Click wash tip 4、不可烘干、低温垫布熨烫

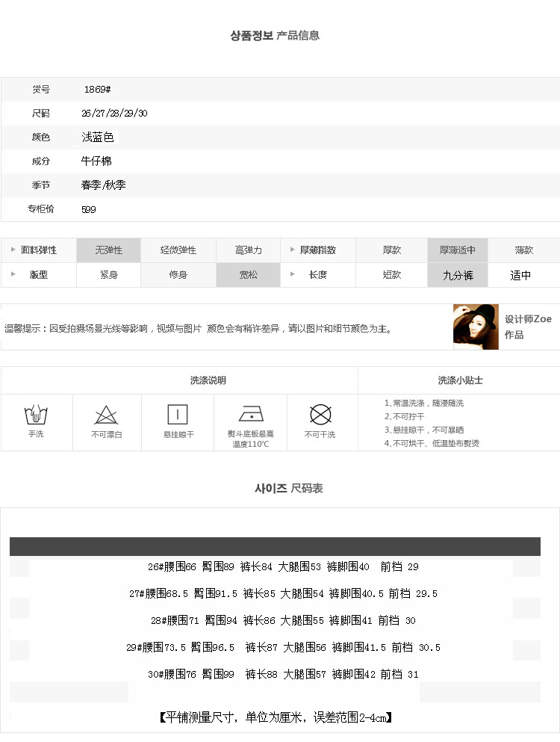point(432,443)
